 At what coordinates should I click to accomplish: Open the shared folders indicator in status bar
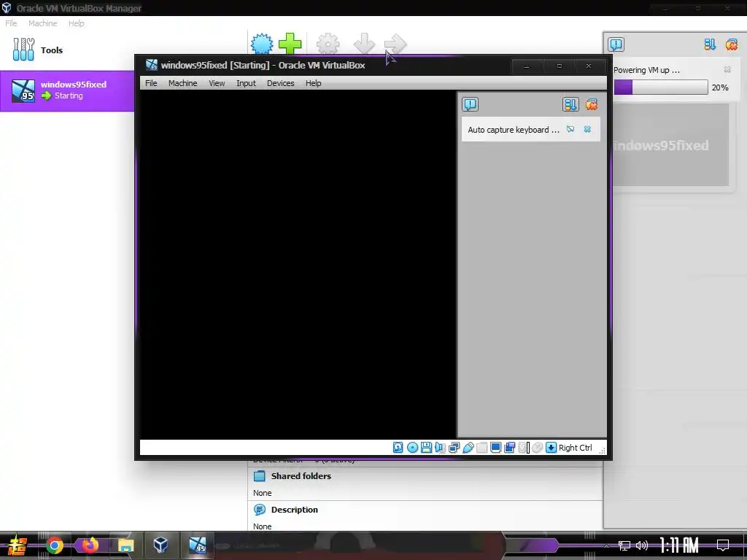(x=481, y=448)
